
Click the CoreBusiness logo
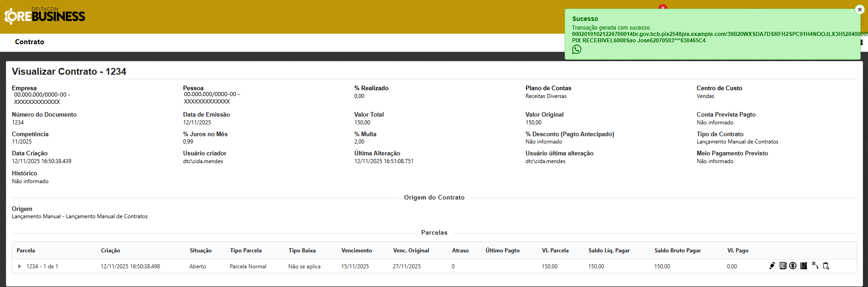(x=45, y=16)
